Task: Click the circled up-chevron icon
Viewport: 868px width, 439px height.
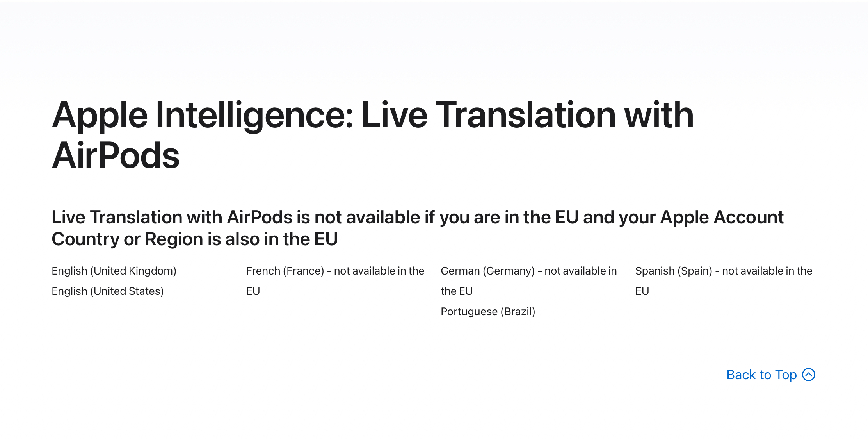Action: pyautogui.click(x=809, y=375)
